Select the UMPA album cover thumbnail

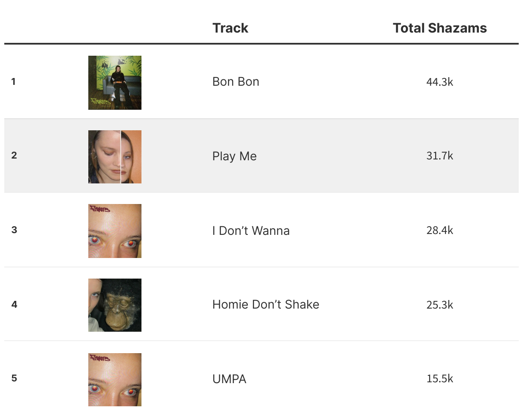pyautogui.click(x=115, y=379)
